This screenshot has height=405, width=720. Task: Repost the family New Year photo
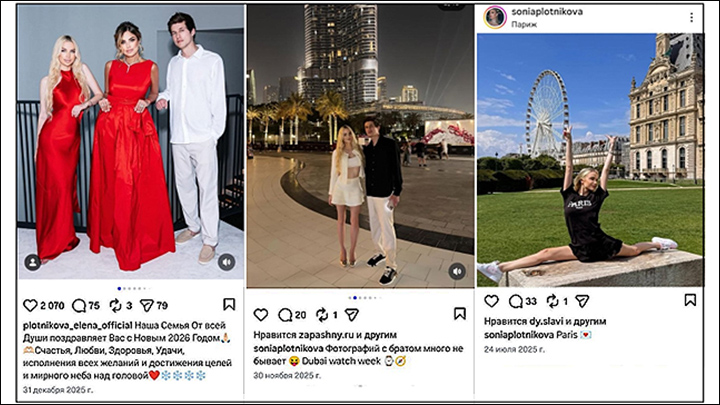pos(115,305)
